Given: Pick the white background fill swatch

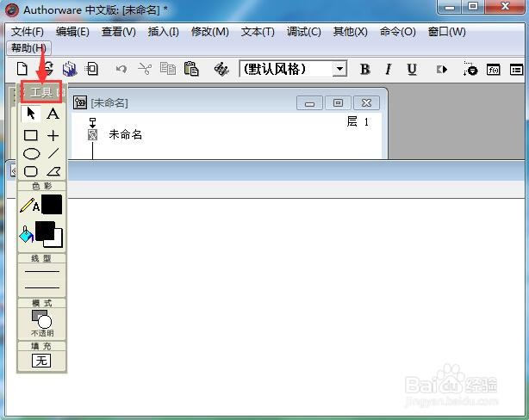Looking at the screenshot, I should [x=58, y=241].
